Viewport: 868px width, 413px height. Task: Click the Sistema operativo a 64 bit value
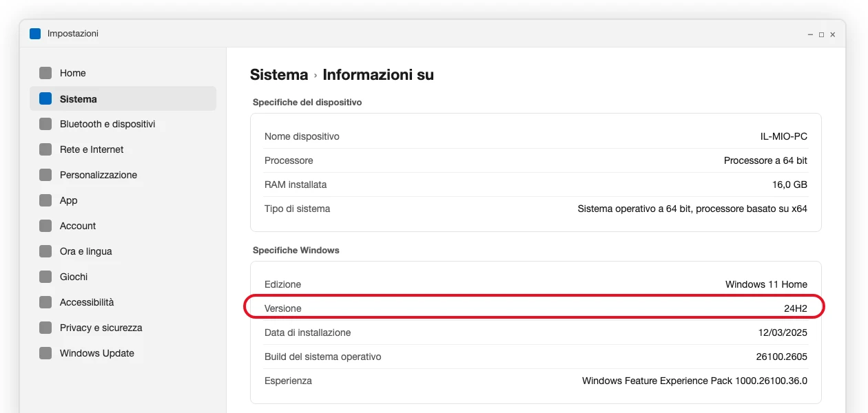(x=692, y=209)
